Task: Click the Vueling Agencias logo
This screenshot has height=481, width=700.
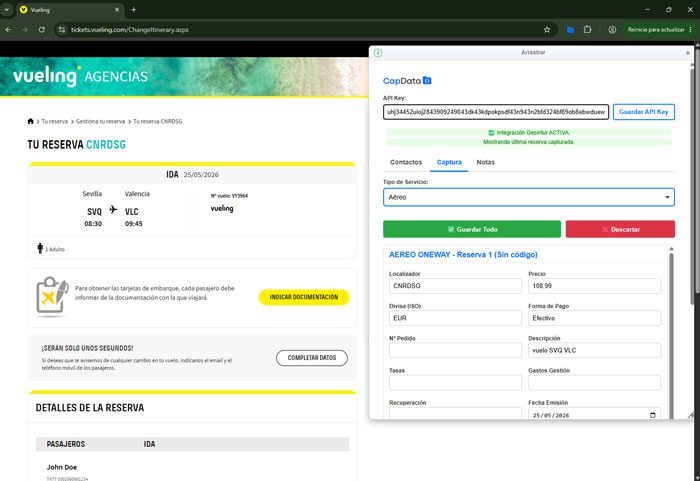Action: [x=80, y=76]
